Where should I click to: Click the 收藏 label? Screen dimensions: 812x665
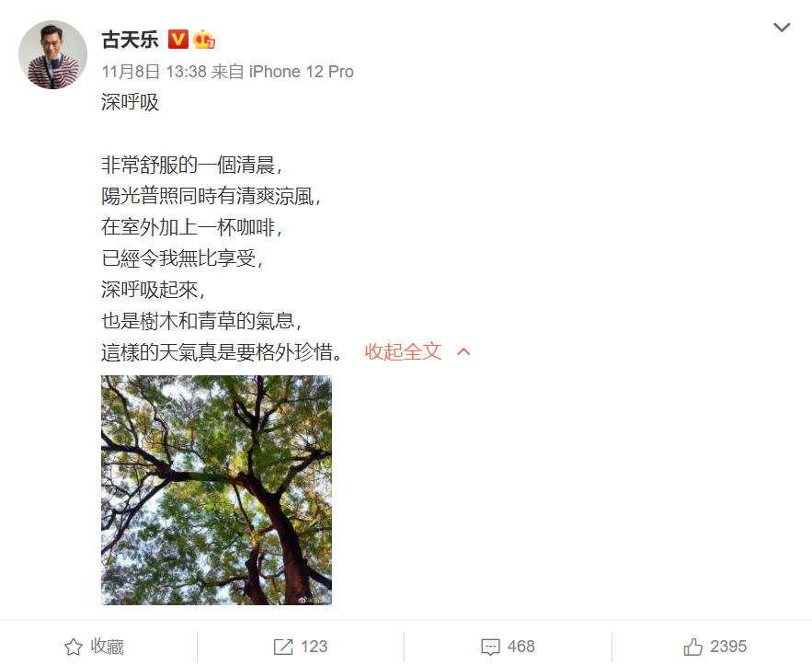click(x=108, y=647)
